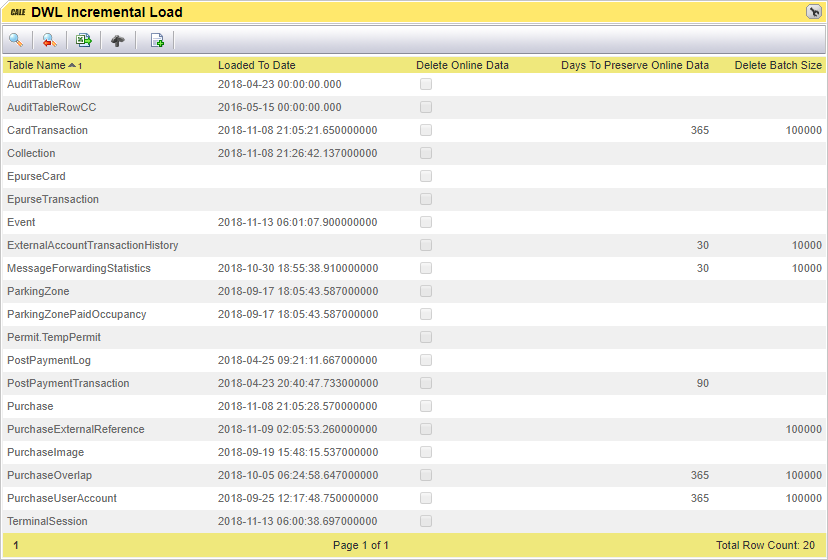Select the TerminalSession row name
Image resolution: width=828 pixels, height=560 pixels.
point(48,521)
